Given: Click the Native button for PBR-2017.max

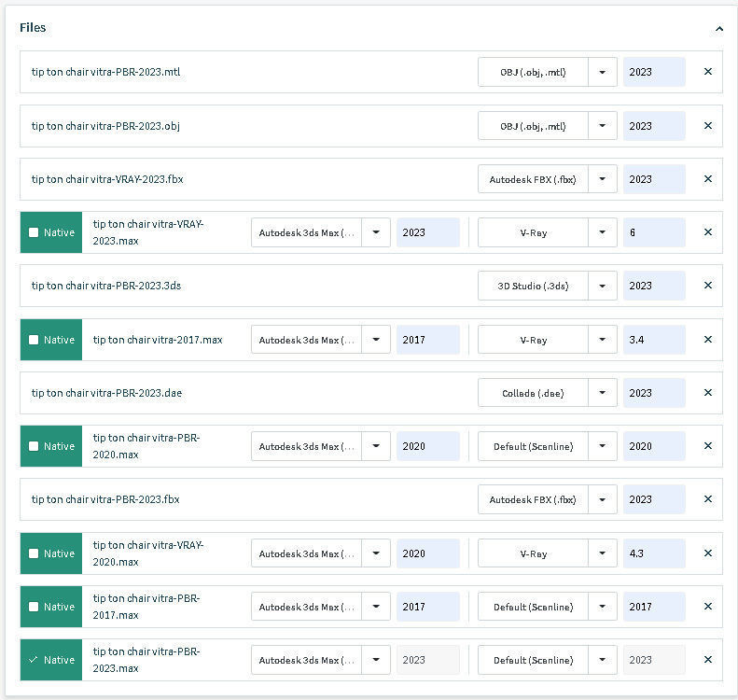Looking at the screenshot, I should pos(51,607).
